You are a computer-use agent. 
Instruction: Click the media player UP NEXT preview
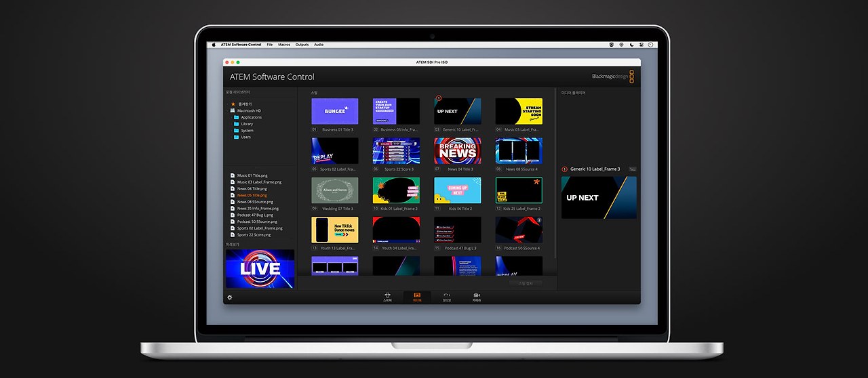point(599,198)
